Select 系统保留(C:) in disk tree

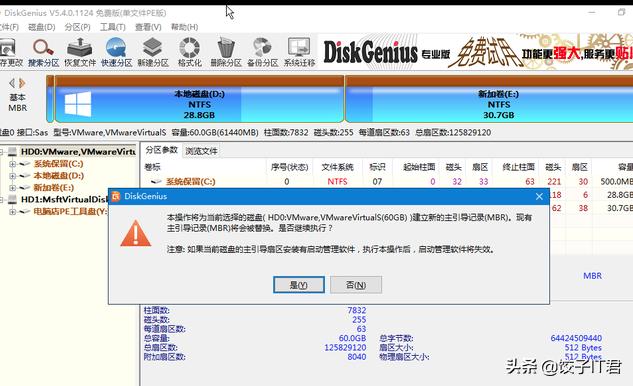point(58,164)
